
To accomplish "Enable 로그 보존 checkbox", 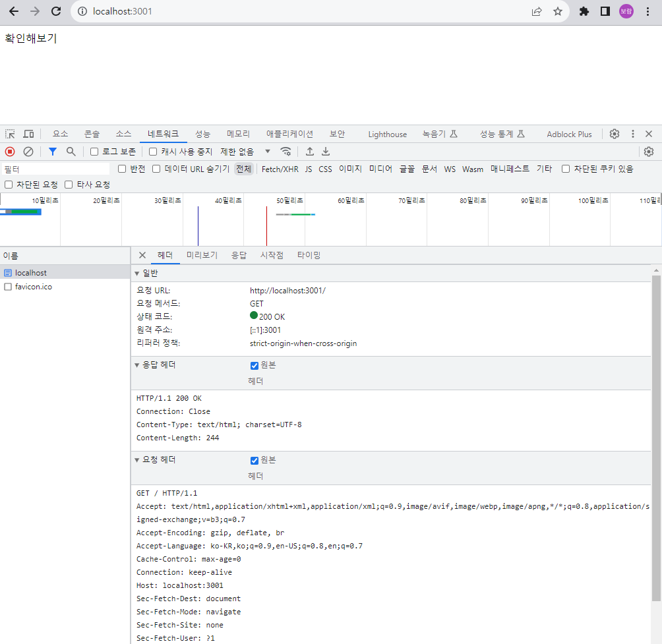I will [94, 152].
